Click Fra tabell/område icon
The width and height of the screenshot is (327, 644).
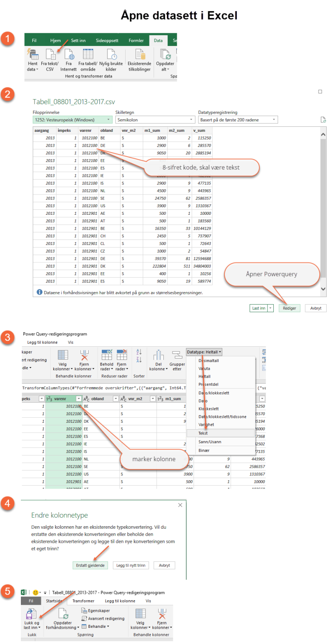click(x=88, y=54)
